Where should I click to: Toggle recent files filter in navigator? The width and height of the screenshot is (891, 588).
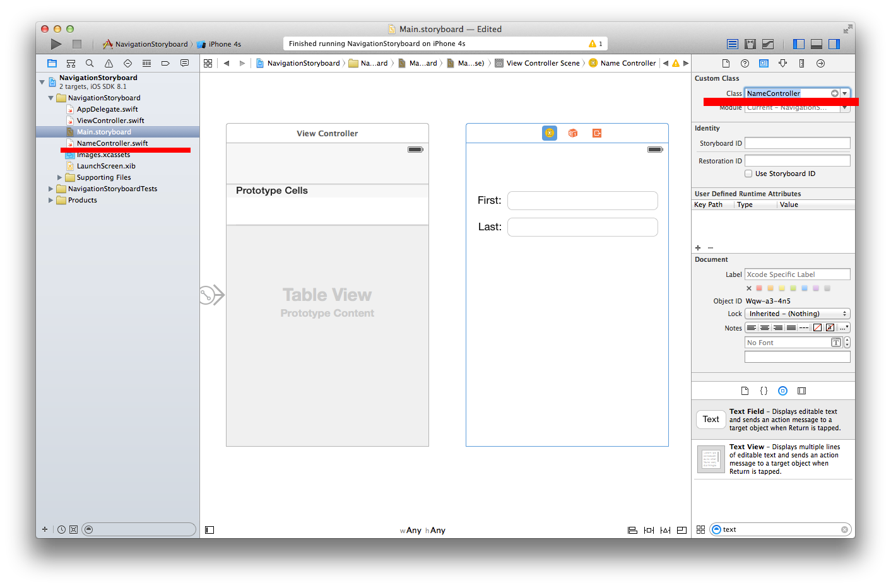pos(61,529)
